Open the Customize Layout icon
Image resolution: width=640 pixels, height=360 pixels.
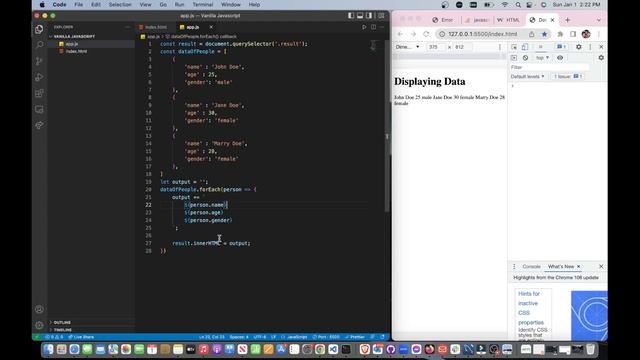(x=381, y=16)
